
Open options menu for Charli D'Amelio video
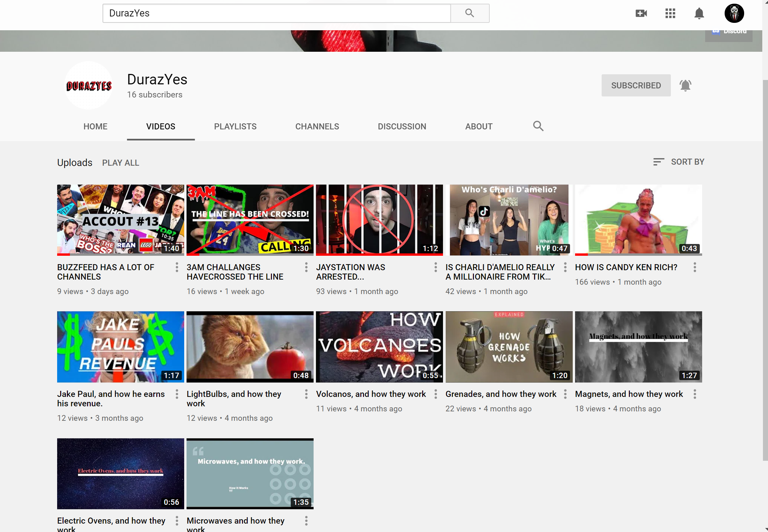565,267
